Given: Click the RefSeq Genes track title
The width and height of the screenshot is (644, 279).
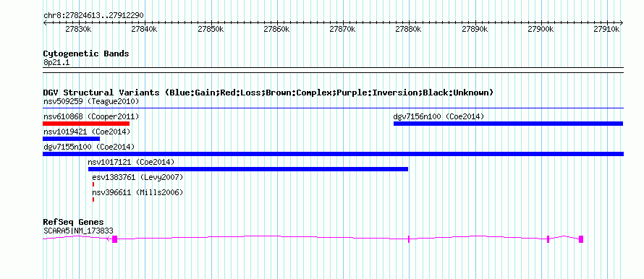Looking at the screenshot, I should (74, 223).
